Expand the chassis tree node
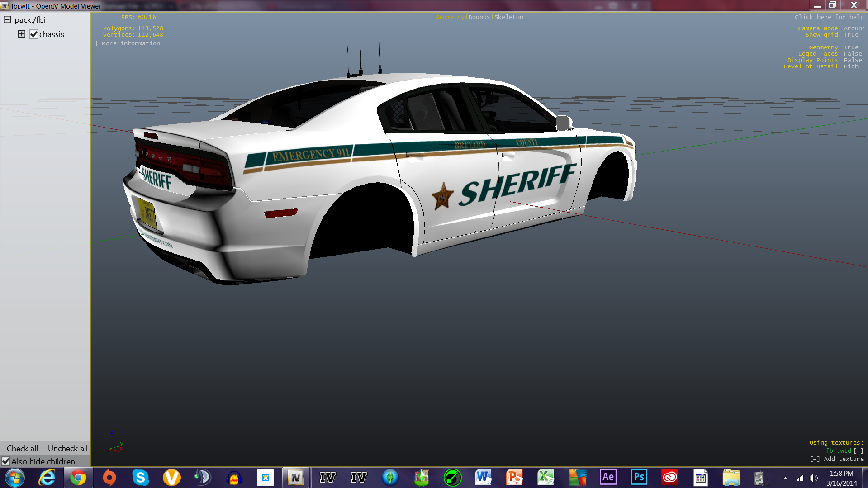 21,34
